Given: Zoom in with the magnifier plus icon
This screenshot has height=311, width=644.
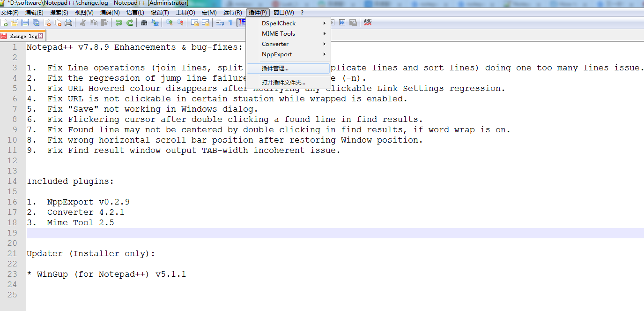Looking at the screenshot, I should click(170, 23).
